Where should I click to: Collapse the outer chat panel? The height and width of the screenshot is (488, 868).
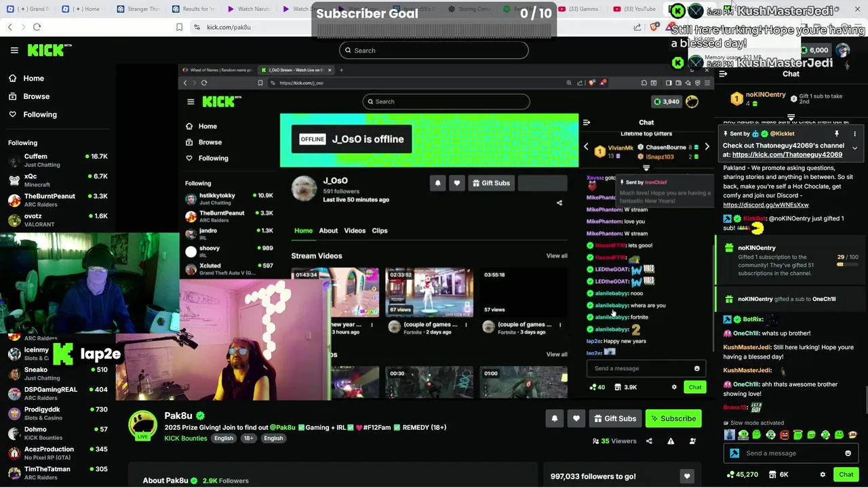click(723, 74)
